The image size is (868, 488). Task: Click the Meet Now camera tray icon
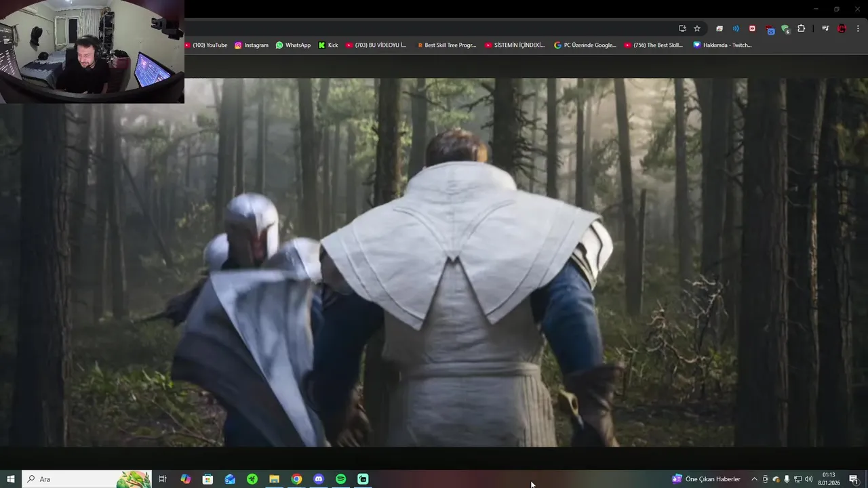pyautogui.click(x=766, y=479)
